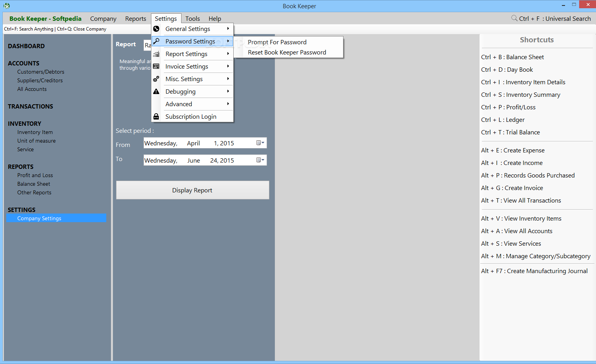This screenshot has width=596, height=364.
Task: Open Other Reports
Action: 34,192
